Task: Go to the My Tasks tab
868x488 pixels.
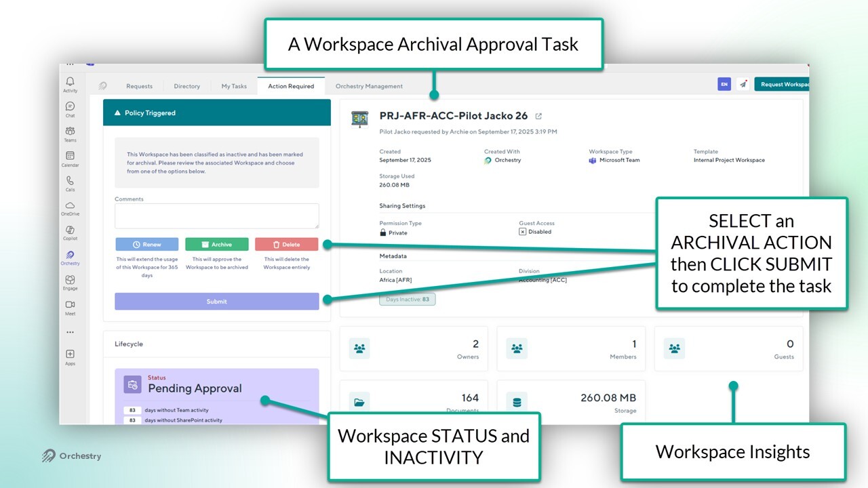Action: tap(234, 86)
